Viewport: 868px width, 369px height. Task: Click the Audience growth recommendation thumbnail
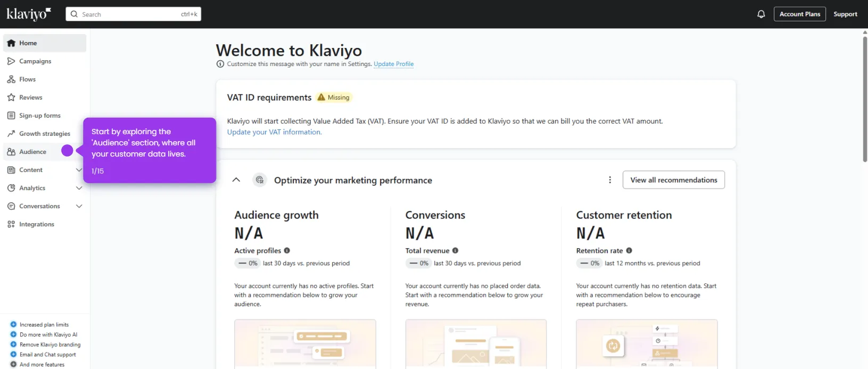coord(305,344)
